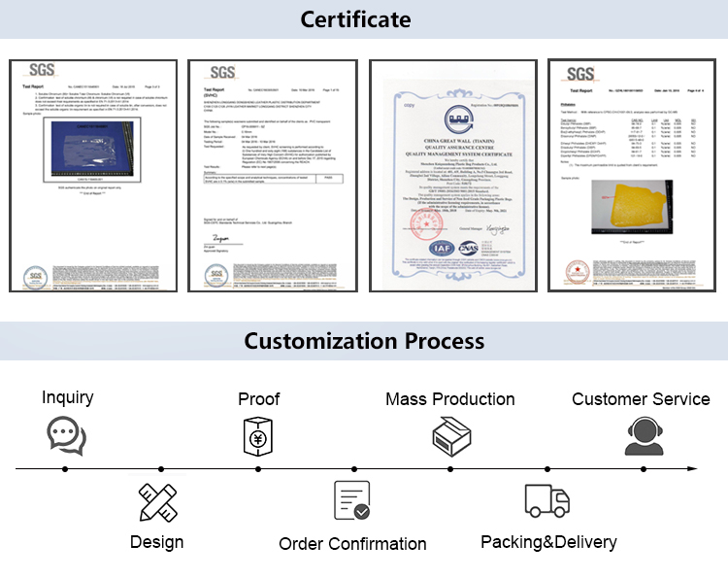Click the Customer Service text label
Viewport: 728px width, 579px height.
(x=641, y=399)
